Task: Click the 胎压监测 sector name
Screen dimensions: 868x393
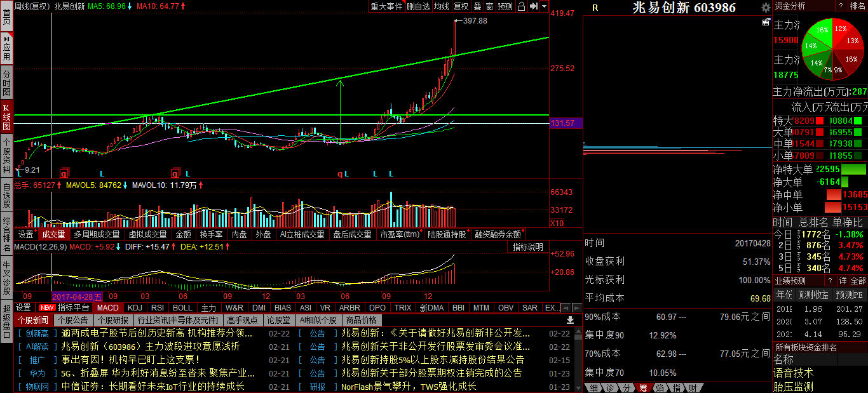Action: (793, 386)
